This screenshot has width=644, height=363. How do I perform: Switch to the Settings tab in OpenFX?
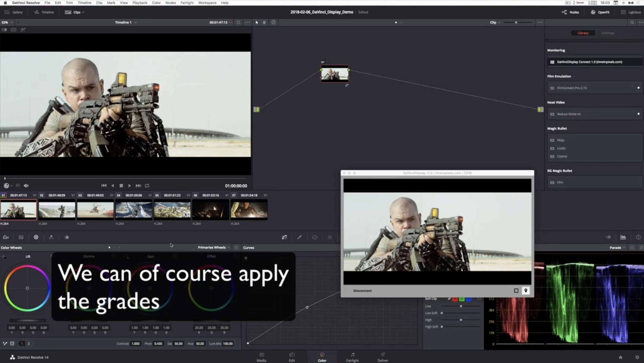(608, 33)
